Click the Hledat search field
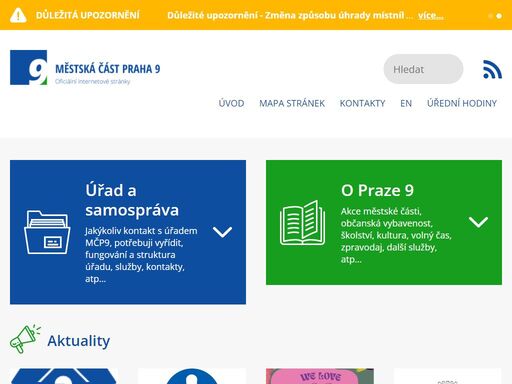 [423, 69]
